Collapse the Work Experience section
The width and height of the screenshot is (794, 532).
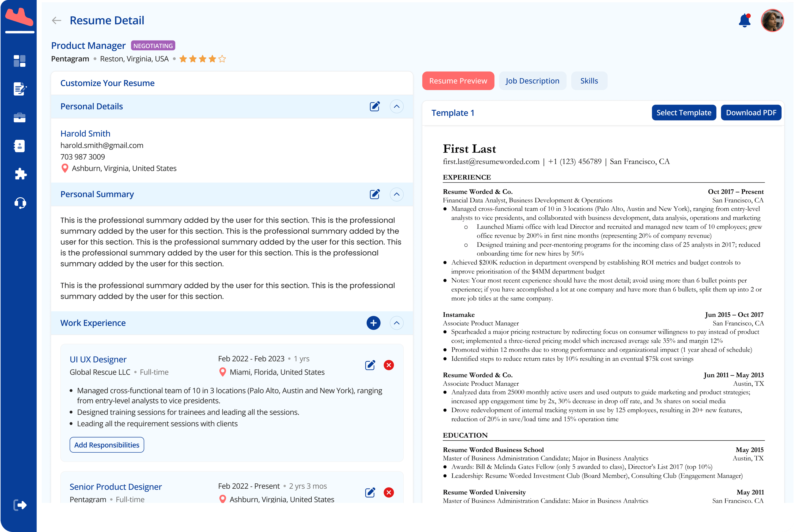pos(396,323)
